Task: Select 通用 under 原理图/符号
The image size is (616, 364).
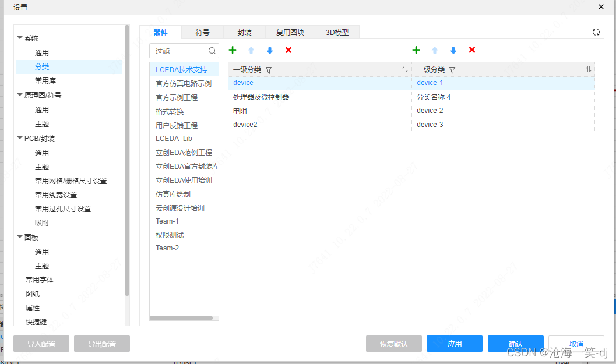Action: tap(41, 109)
